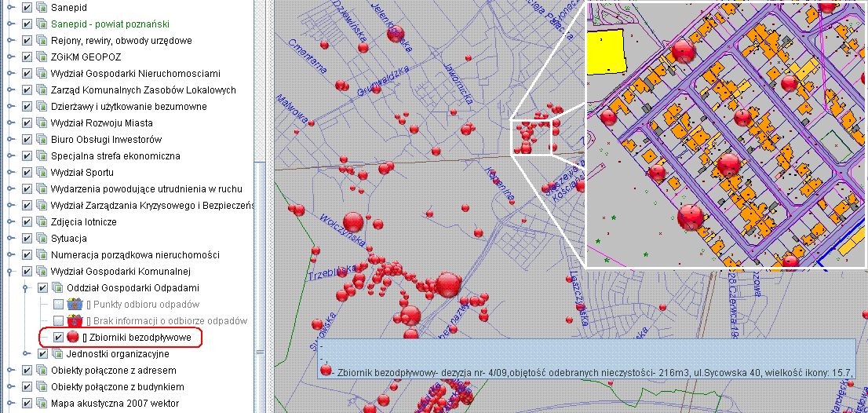
Task: Click the layer group icon beside Oddział Gospodarki Odpadami
Action: (x=57, y=287)
